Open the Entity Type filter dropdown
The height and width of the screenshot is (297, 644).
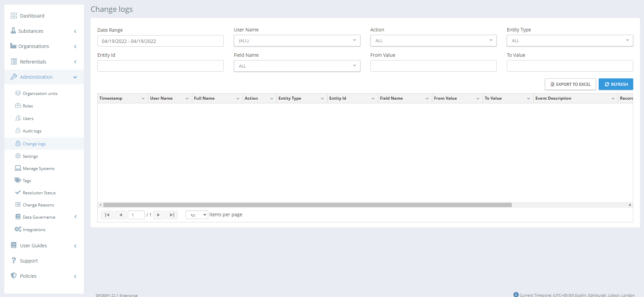point(570,41)
